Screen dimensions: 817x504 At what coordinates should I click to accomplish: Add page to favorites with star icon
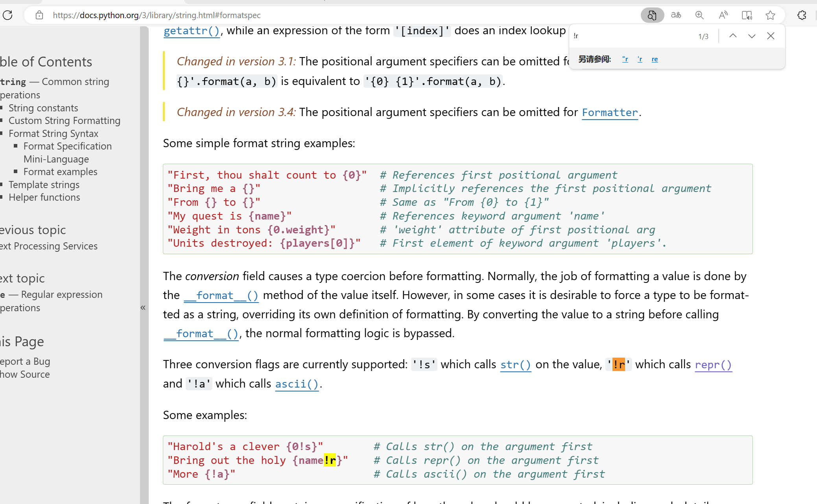(x=770, y=15)
